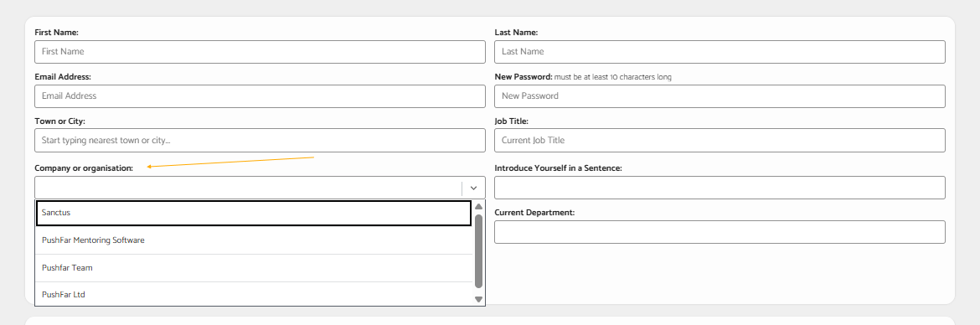Click the 'Town or City:' label
This screenshot has height=325, width=980.
(60, 121)
